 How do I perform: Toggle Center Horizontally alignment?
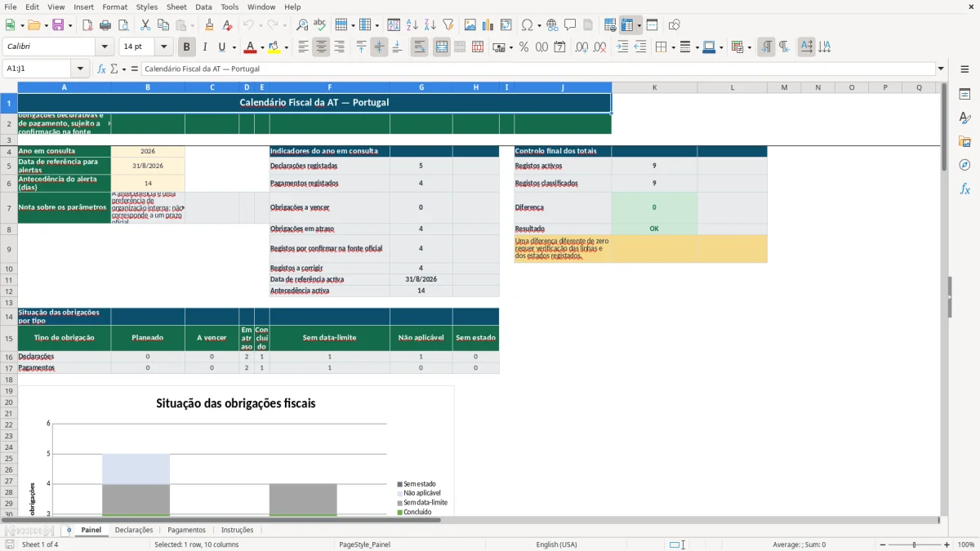(x=321, y=47)
